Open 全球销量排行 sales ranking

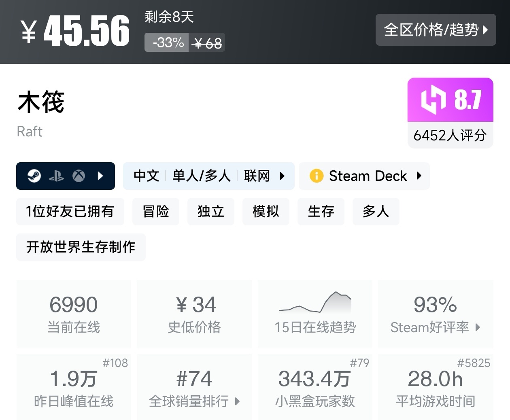pyautogui.click(x=194, y=401)
